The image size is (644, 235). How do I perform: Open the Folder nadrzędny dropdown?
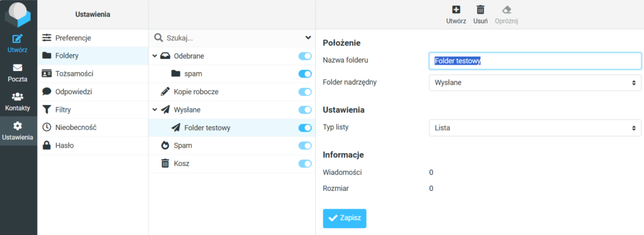coord(535,83)
